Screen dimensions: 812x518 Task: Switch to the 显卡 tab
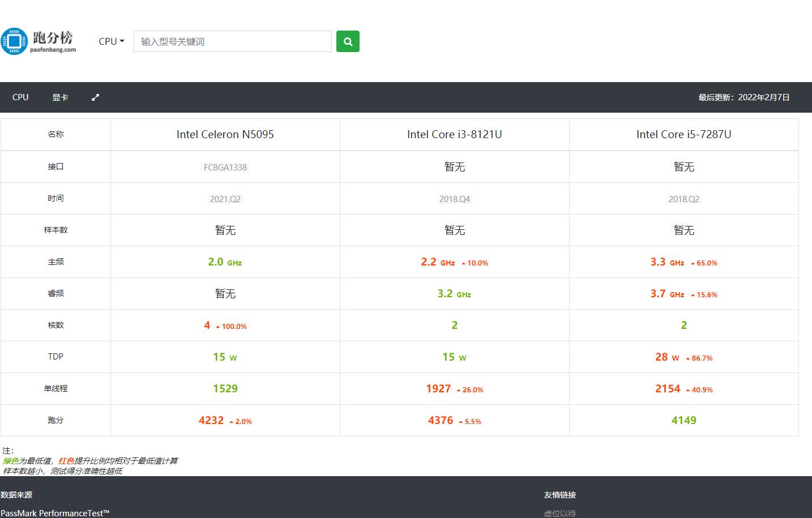60,97
